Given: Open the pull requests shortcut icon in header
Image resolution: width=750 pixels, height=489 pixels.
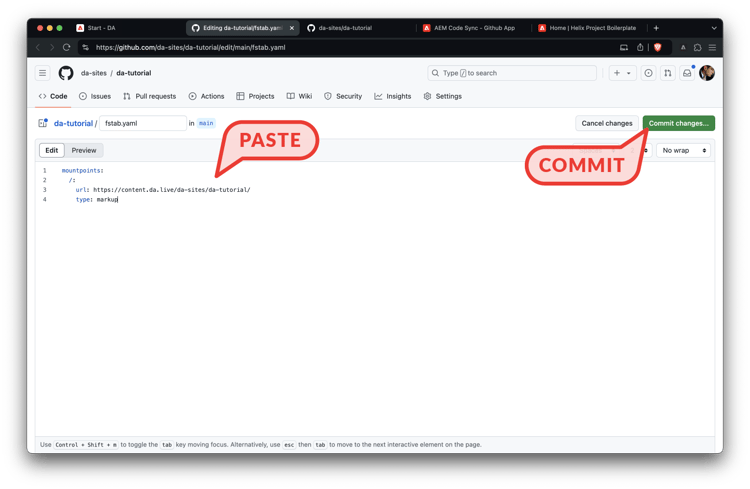Looking at the screenshot, I should tap(668, 73).
